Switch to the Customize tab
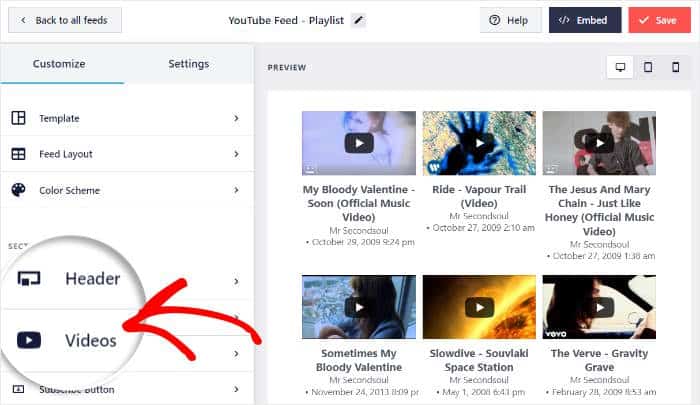700x405 pixels. pyautogui.click(x=61, y=64)
